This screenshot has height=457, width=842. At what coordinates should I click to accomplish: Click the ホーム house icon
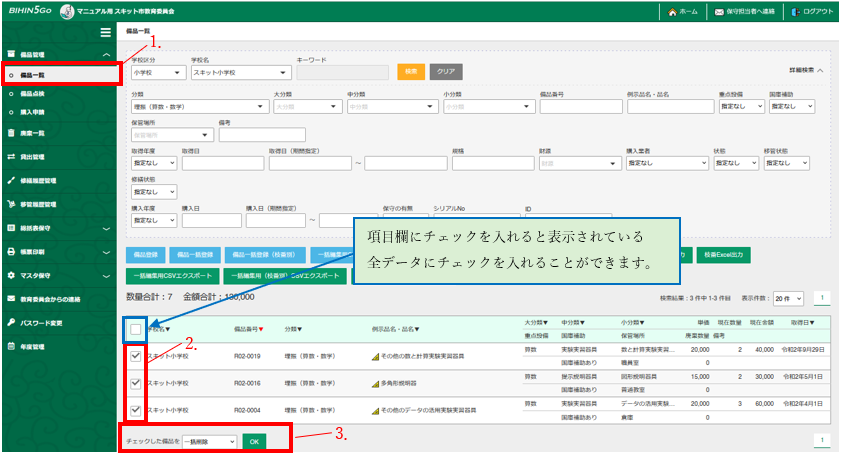pyautogui.click(x=670, y=12)
